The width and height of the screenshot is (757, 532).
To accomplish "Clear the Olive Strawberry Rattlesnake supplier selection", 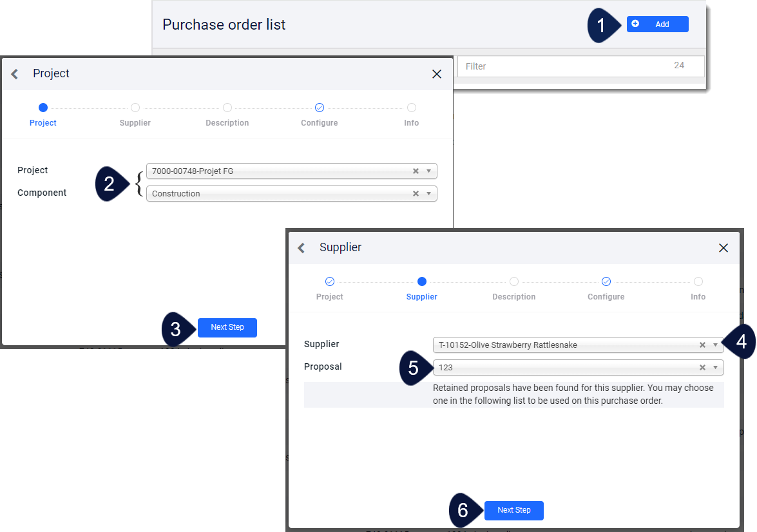I will [702, 345].
